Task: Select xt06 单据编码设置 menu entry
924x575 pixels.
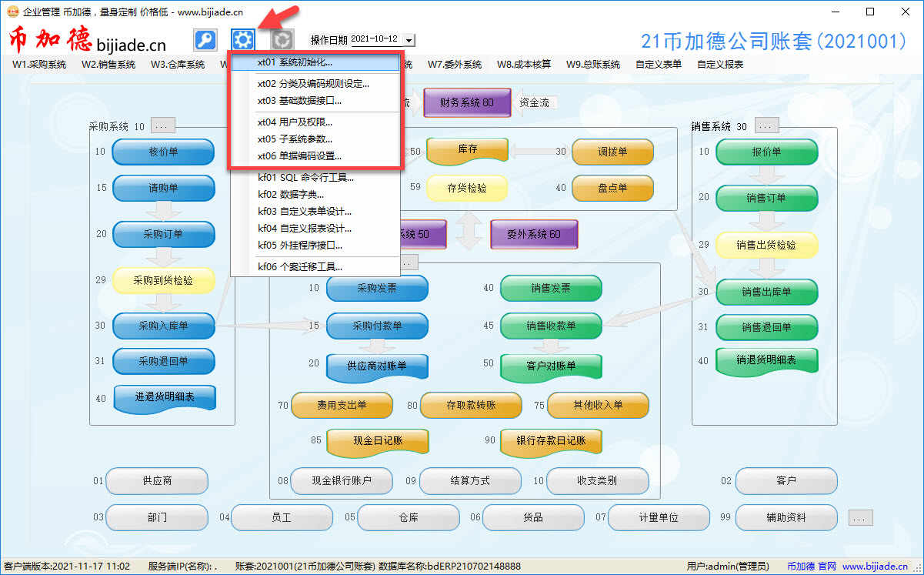Action: [315, 156]
